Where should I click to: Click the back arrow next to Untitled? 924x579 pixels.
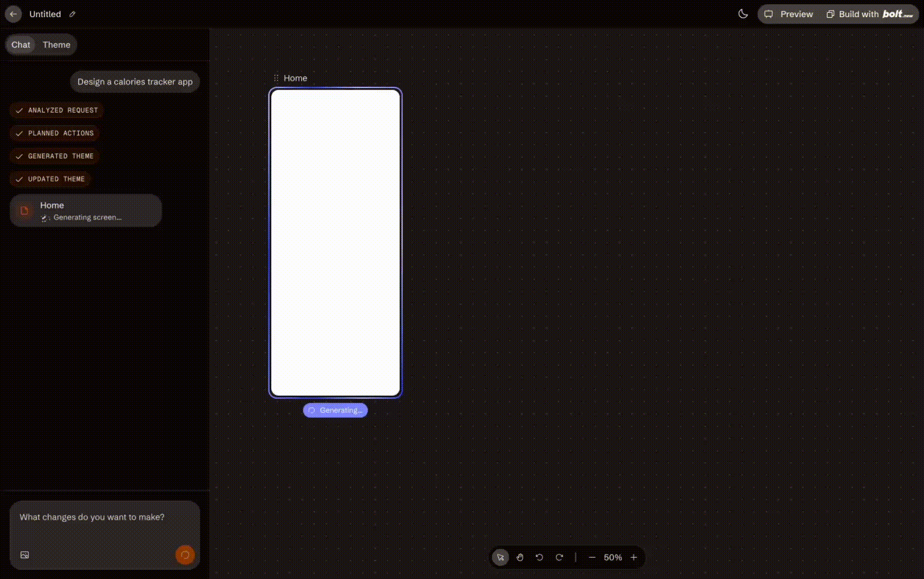pos(13,14)
